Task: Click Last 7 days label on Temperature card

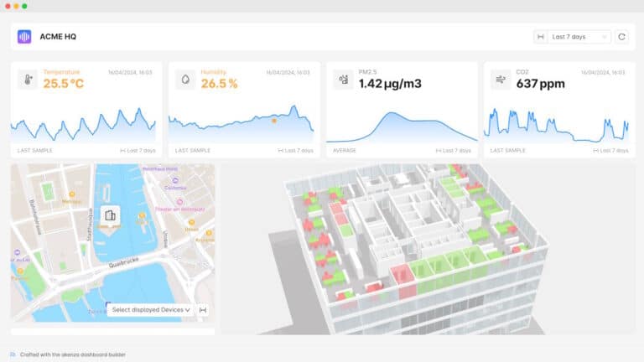Action: (138, 151)
